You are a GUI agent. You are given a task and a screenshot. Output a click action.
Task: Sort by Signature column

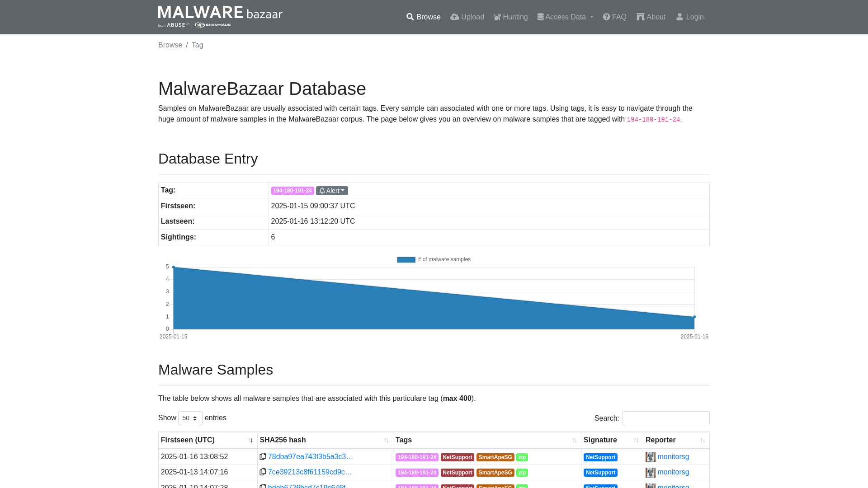612,440
